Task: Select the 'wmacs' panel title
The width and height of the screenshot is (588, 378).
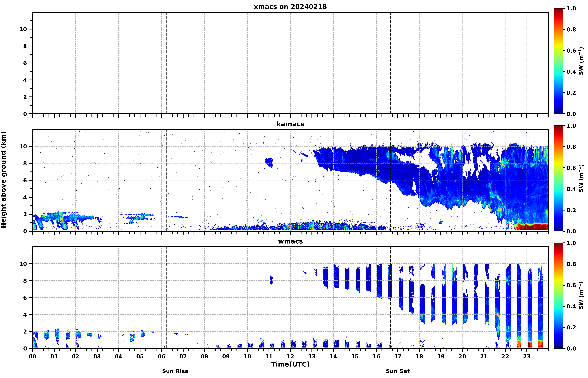Action: pyautogui.click(x=290, y=241)
